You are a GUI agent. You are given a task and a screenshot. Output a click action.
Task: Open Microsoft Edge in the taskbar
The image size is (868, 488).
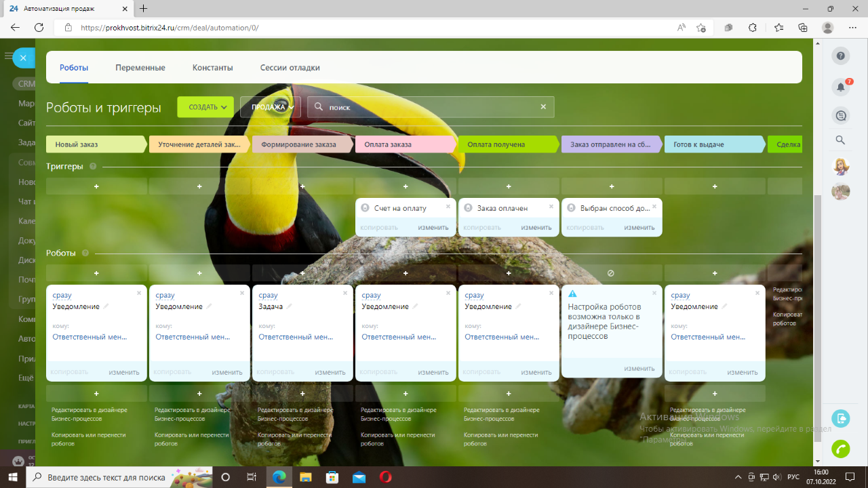point(279,477)
